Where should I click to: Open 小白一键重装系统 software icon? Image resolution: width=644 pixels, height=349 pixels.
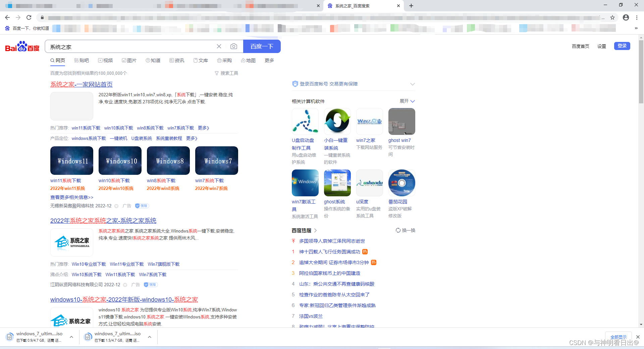click(x=337, y=121)
